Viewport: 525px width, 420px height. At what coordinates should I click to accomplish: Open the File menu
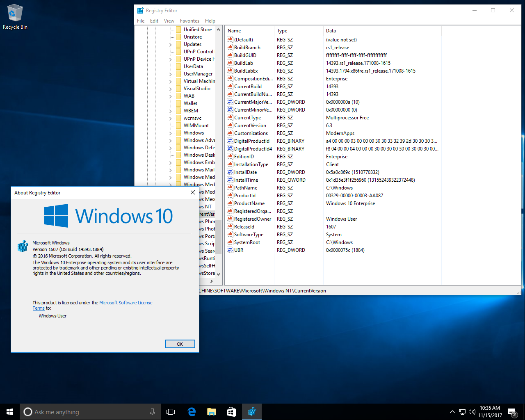141,21
